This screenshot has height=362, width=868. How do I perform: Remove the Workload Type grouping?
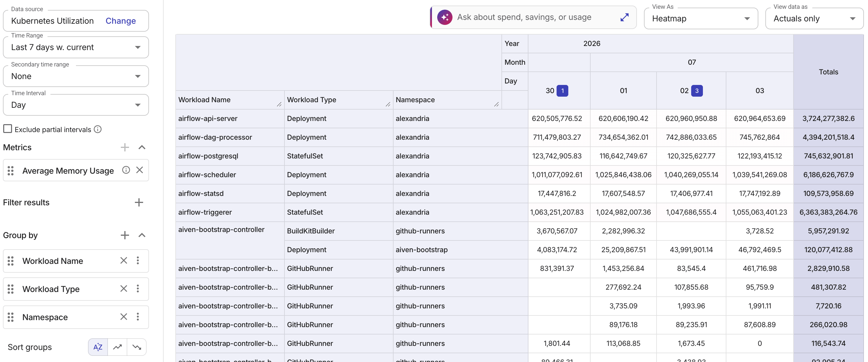point(124,289)
